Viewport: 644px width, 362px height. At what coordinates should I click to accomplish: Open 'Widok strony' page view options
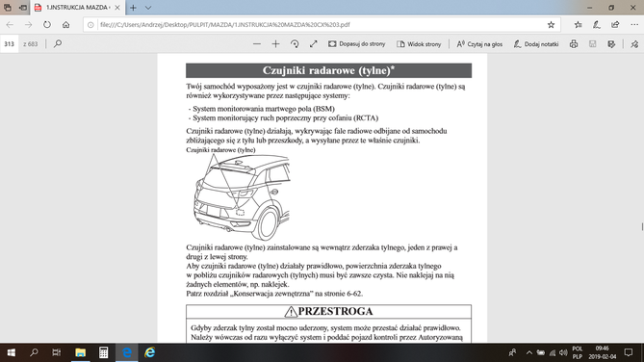tap(419, 44)
